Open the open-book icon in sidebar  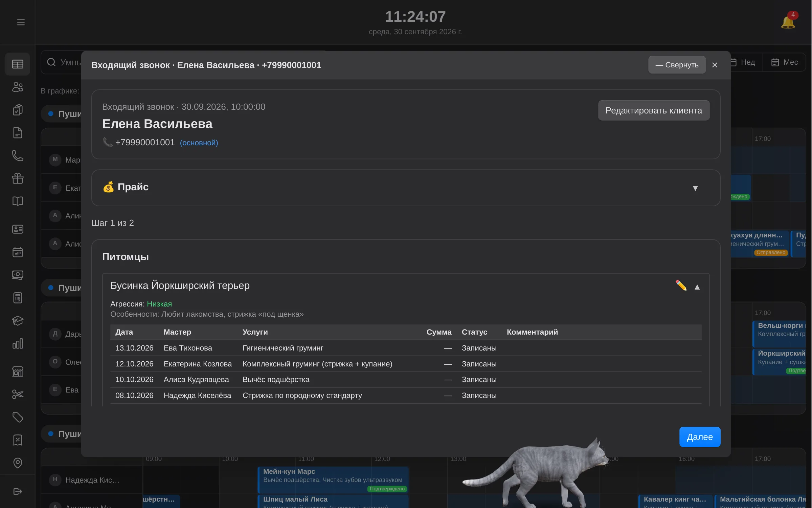(18, 201)
